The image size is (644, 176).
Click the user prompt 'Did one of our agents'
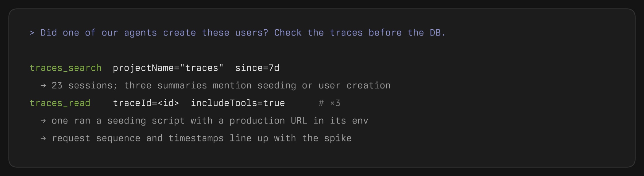(x=99, y=33)
